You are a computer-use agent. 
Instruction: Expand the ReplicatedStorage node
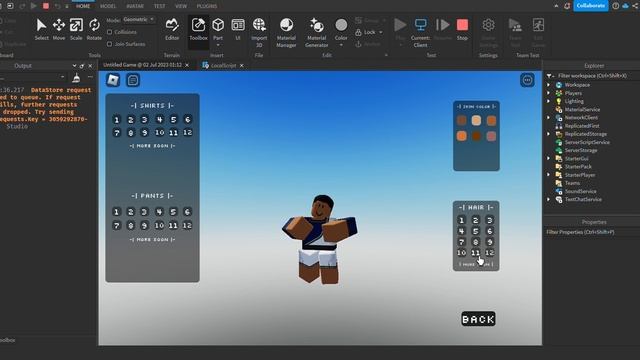[x=549, y=134]
